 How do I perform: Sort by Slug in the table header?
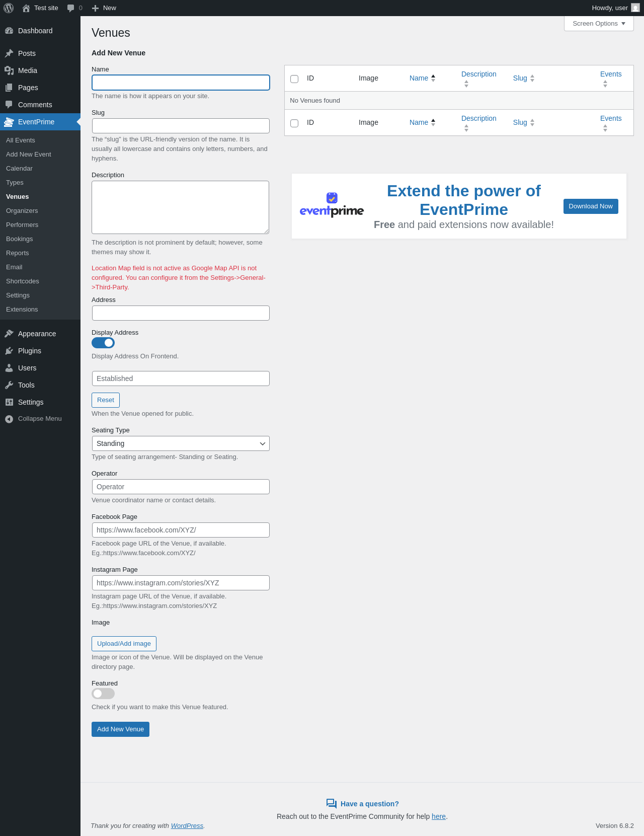[524, 78]
